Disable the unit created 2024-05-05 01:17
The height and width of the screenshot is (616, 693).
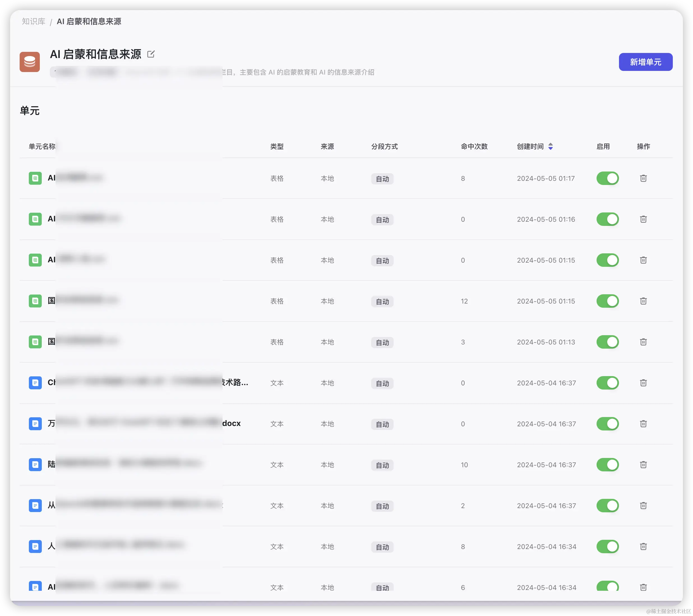coord(607,178)
